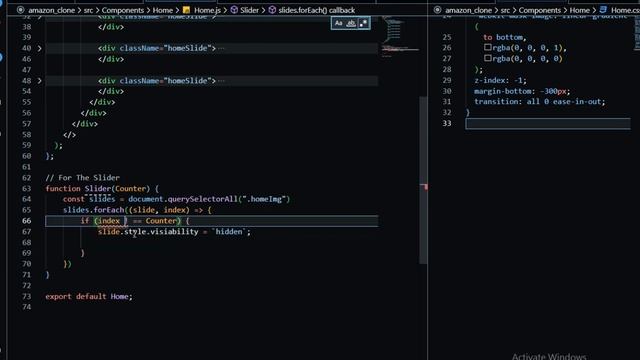The height and width of the screenshot is (360, 640).
Task: Click "querySelectorAll" on line 64
Action: coord(202,199)
